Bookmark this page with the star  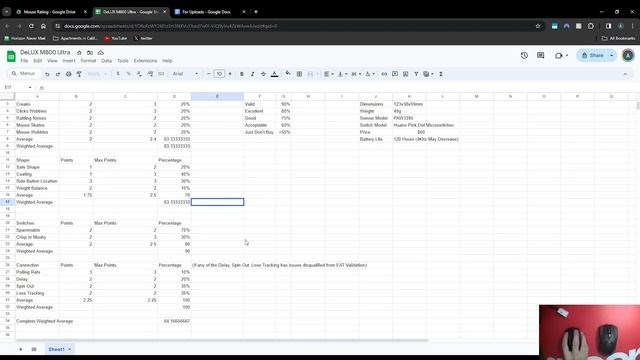point(538,26)
